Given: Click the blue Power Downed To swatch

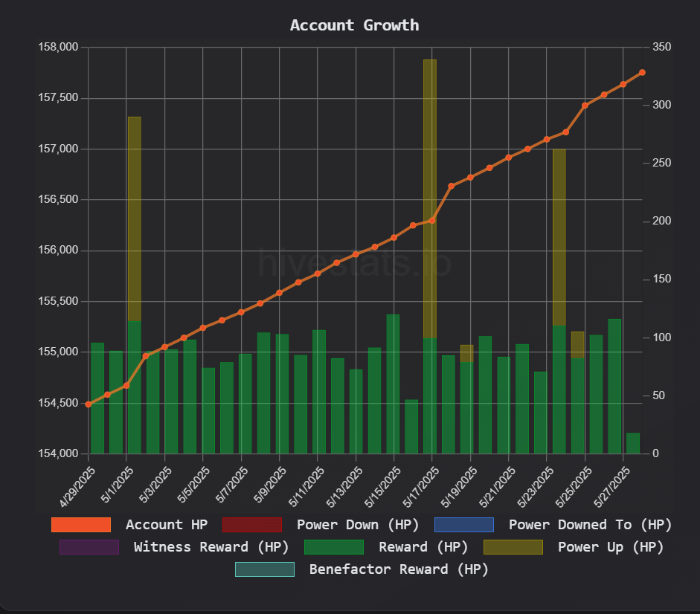Looking at the screenshot, I should (463, 525).
